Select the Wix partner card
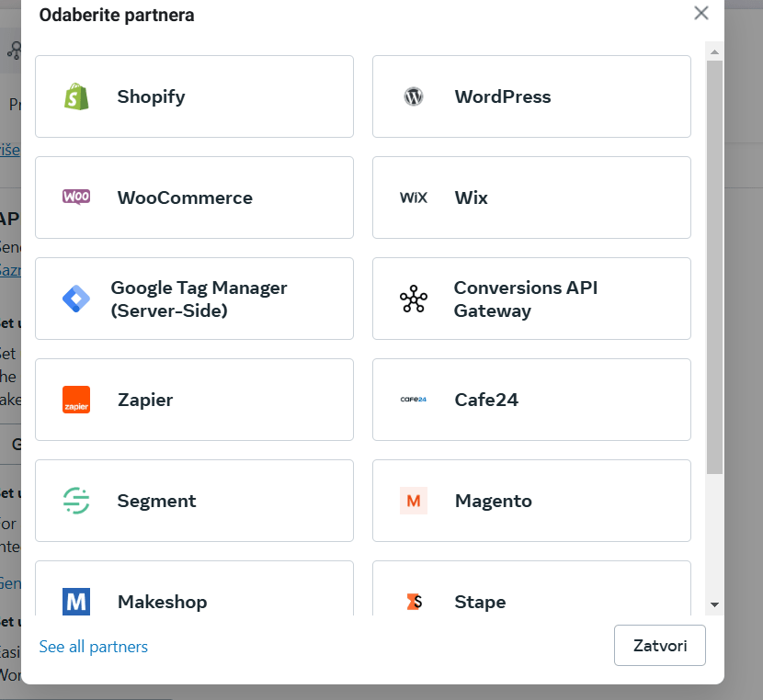The height and width of the screenshot is (700, 763). coord(531,198)
